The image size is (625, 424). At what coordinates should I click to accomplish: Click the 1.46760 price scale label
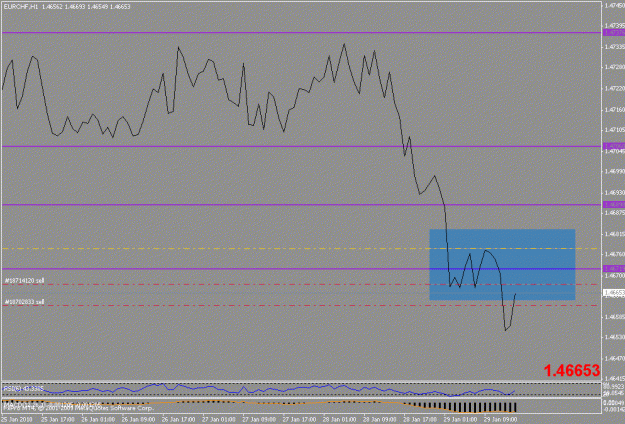pos(615,254)
